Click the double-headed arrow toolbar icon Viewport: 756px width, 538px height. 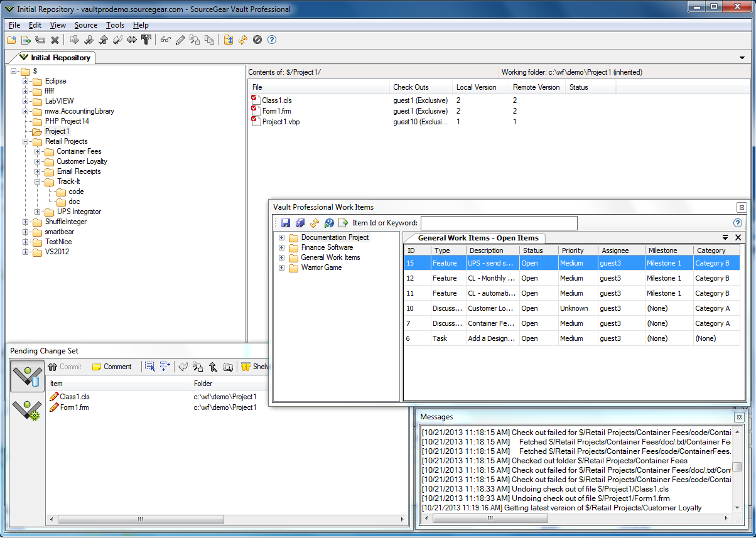[x=132, y=40]
